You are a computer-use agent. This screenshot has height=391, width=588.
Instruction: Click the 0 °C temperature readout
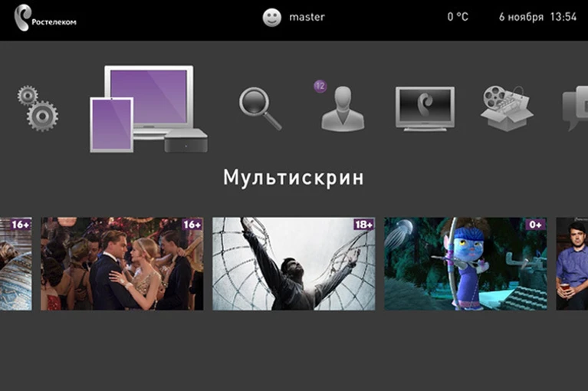[458, 17]
